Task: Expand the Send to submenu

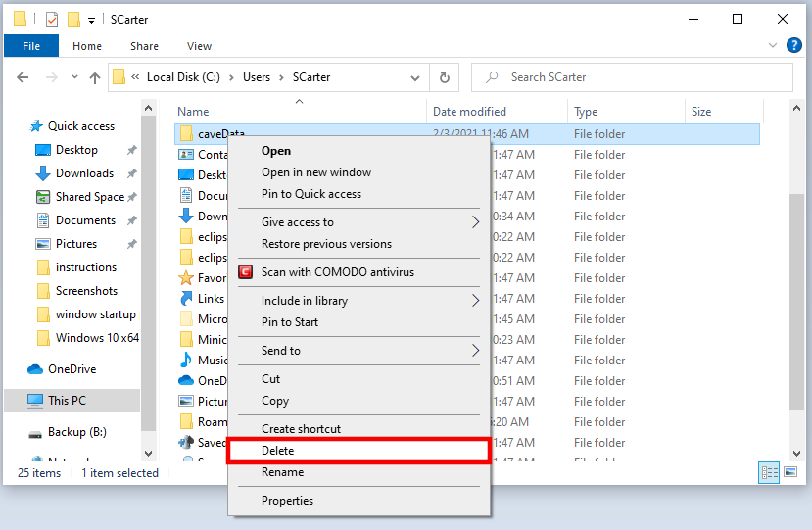Action: point(358,351)
